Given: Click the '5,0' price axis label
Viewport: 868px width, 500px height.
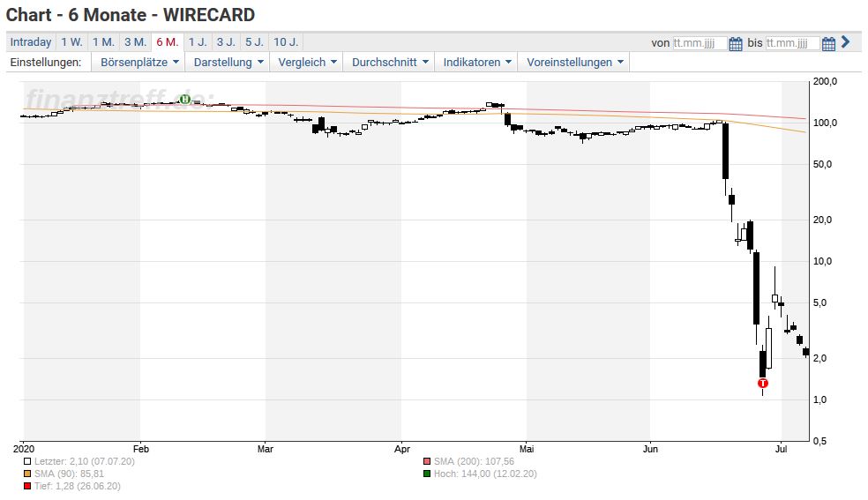Looking at the screenshot, I should (x=819, y=302).
